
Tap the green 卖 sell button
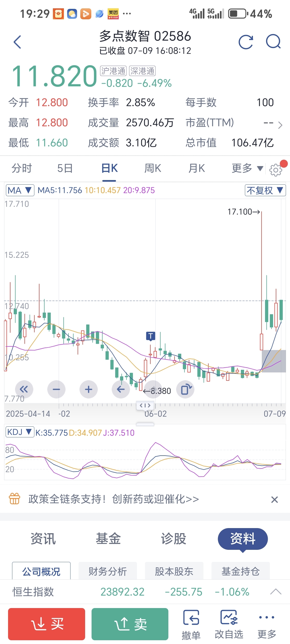point(130,624)
